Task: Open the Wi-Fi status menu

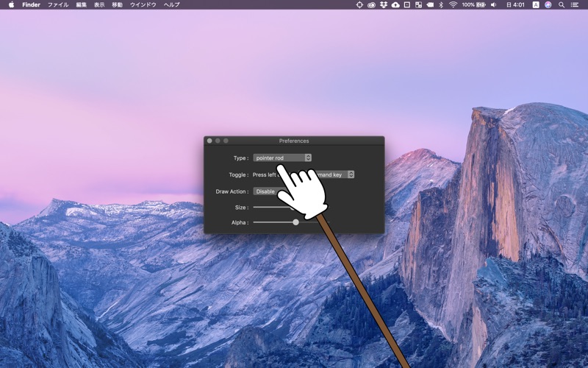Action: [453, 4]
